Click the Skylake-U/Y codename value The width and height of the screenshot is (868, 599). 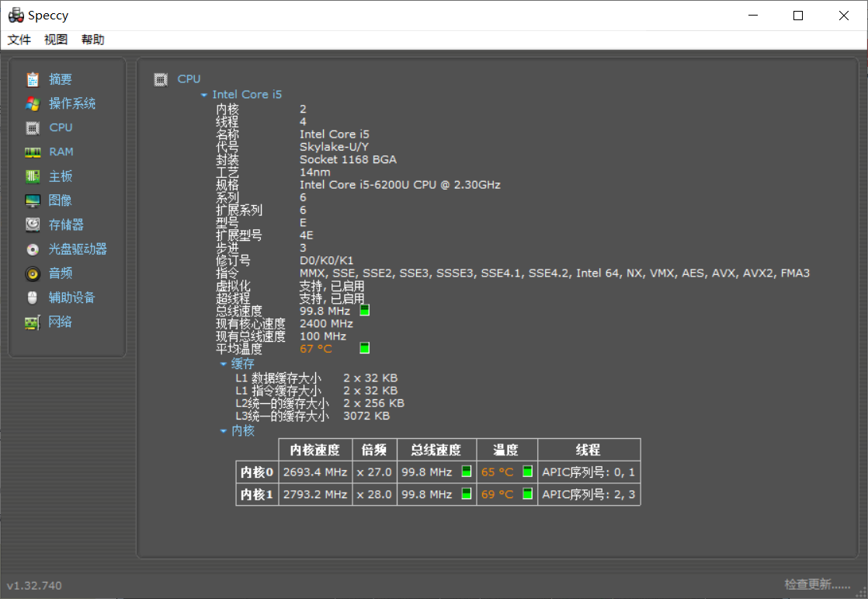point(334,147)
